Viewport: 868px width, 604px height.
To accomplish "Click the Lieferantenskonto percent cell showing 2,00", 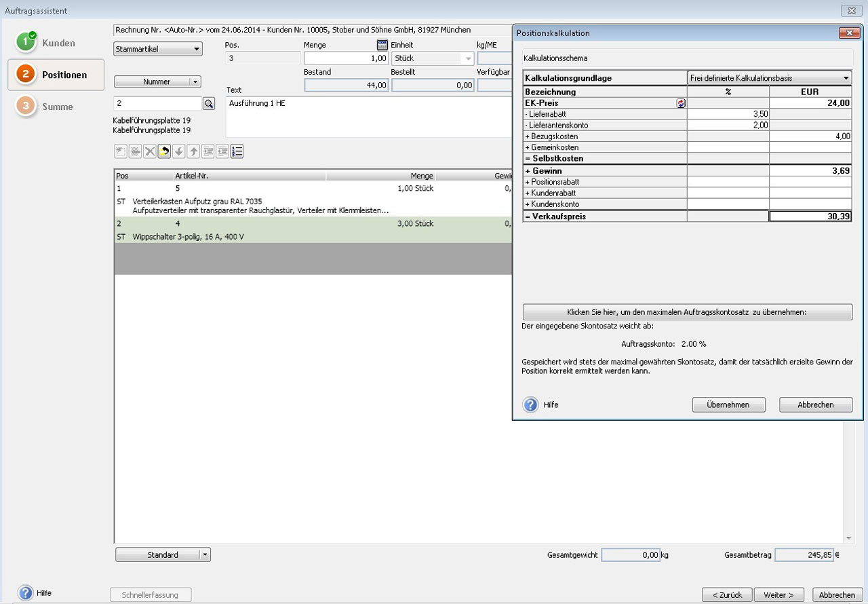I will click(x=728, y=125).
